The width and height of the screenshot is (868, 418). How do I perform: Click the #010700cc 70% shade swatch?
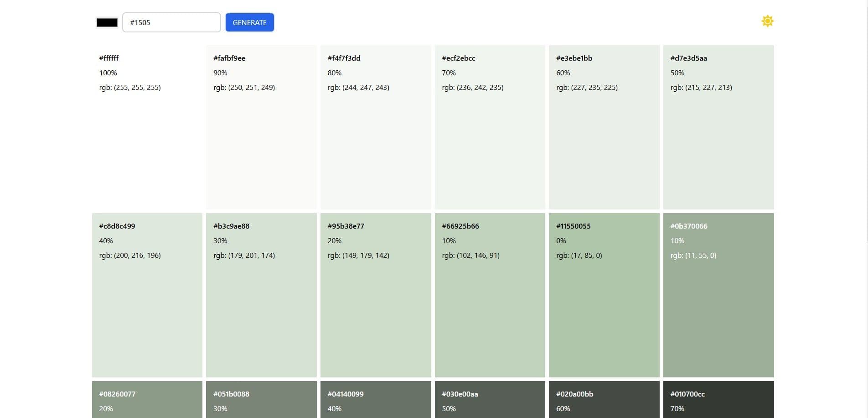click(718, 400)
